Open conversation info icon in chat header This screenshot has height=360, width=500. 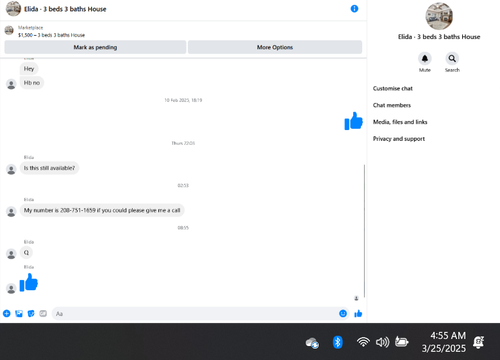coord(354,9)
